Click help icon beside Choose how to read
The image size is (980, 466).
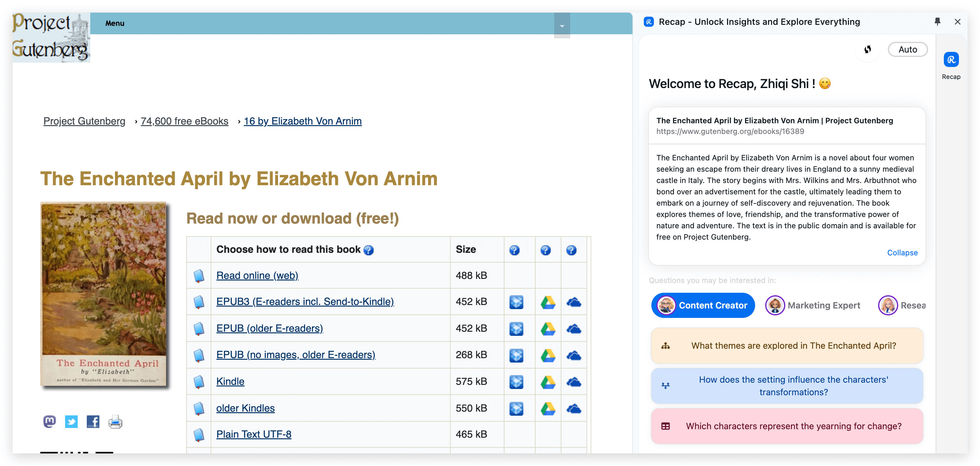(369, 250)
